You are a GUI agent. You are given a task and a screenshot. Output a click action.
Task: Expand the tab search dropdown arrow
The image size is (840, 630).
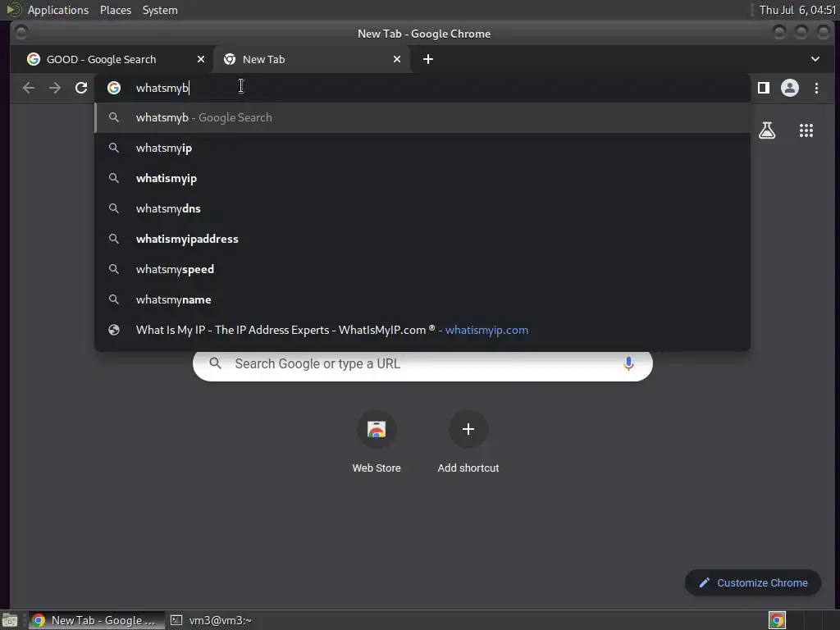point(815,59)
